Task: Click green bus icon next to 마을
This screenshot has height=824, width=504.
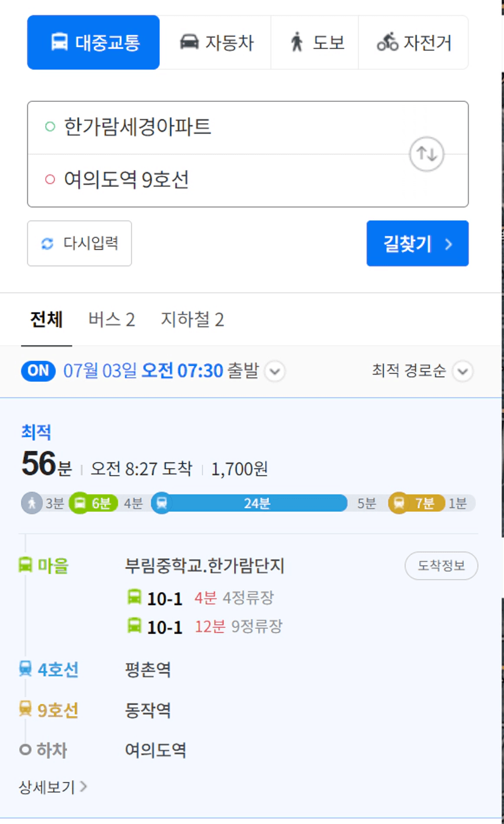Action: pyautogui.click(x=25, y=565)
